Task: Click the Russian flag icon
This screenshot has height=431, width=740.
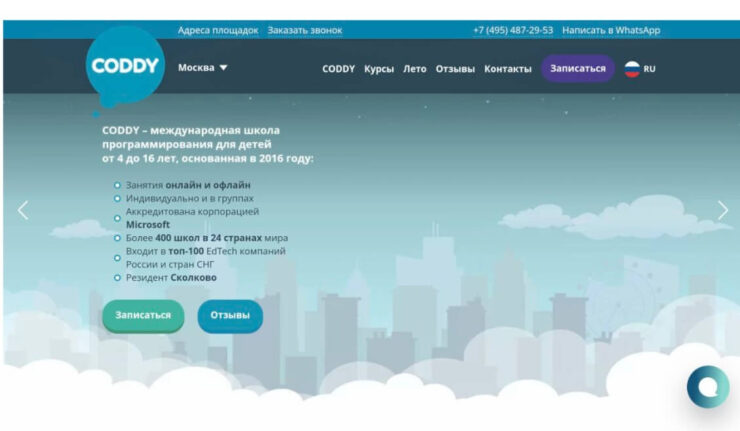Action: [632, 69]
